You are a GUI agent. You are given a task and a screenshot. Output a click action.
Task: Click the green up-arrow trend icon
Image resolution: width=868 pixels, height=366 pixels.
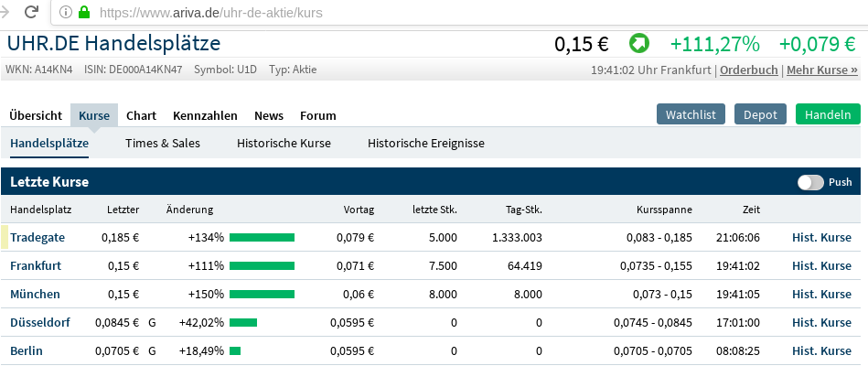click(638, 43)
